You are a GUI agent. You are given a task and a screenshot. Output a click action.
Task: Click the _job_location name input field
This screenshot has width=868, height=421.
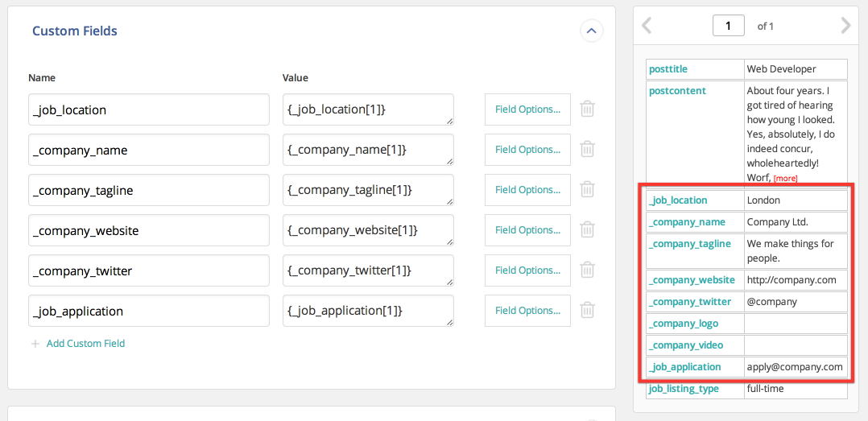[149, 109]
